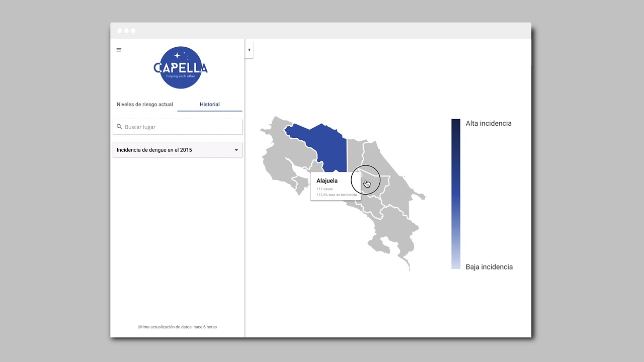The height and width of the screenshot is (362, 644).
Task: Select the Historial tab
Action: pyautogui.click(x=210, y=105)
